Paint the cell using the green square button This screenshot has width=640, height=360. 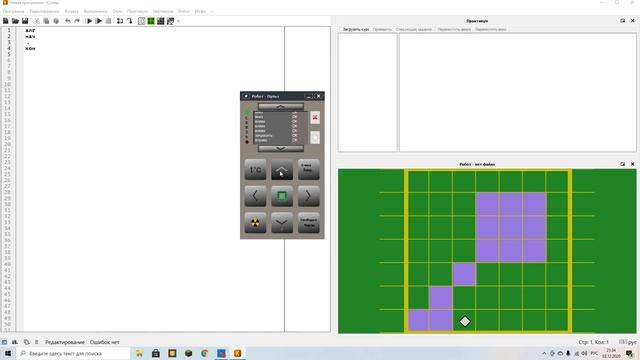coord(282,196)
